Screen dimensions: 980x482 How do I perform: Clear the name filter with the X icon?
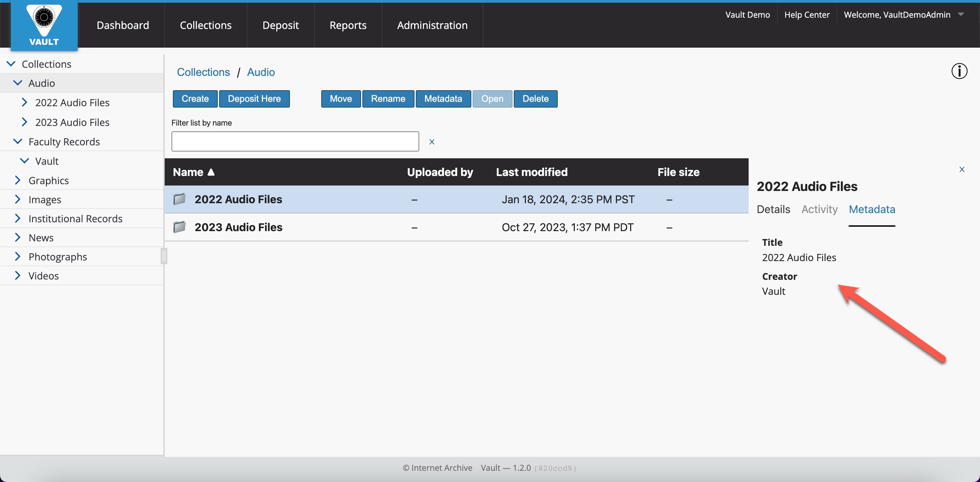(x=431, y=142)
